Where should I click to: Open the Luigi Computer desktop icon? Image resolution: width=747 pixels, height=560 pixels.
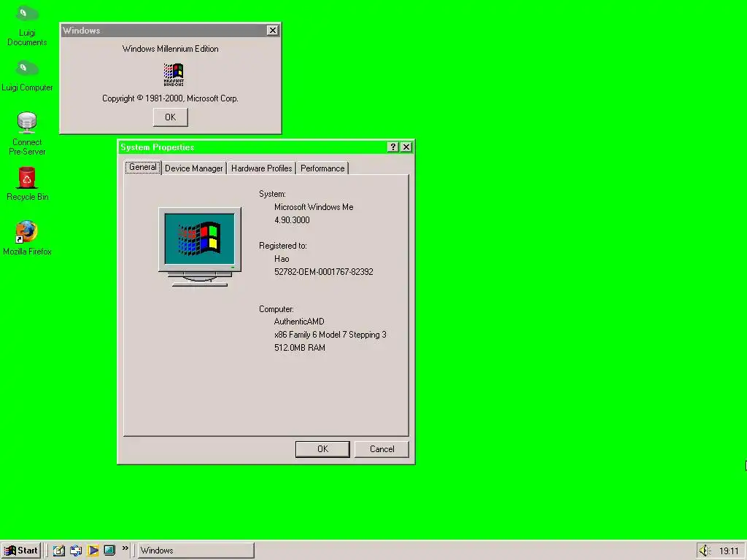tap(27, 76)
